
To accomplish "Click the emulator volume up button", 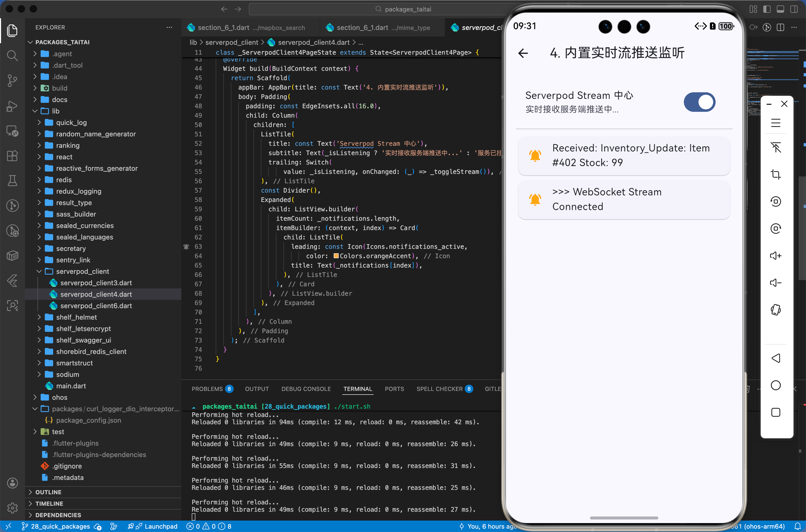I will point(776,256).
